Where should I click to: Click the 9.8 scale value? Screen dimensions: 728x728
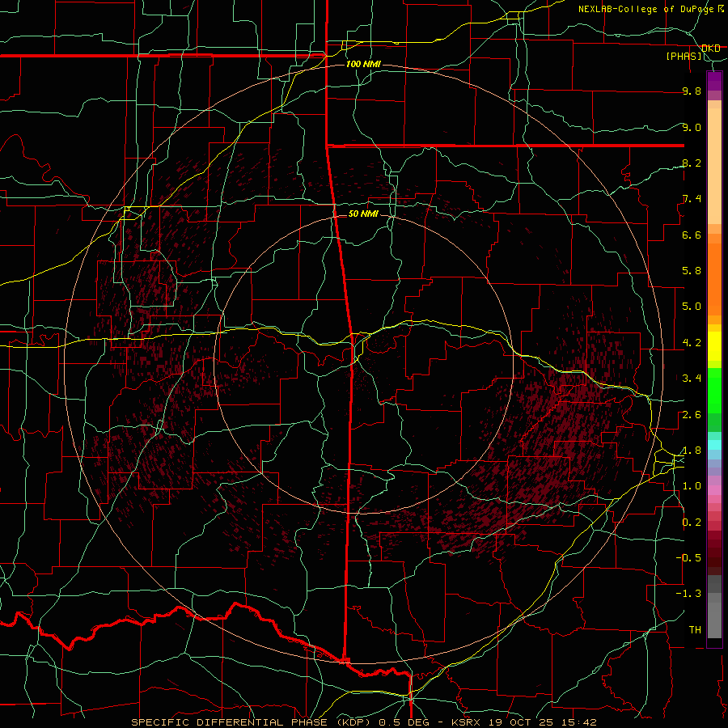(692, 91)
